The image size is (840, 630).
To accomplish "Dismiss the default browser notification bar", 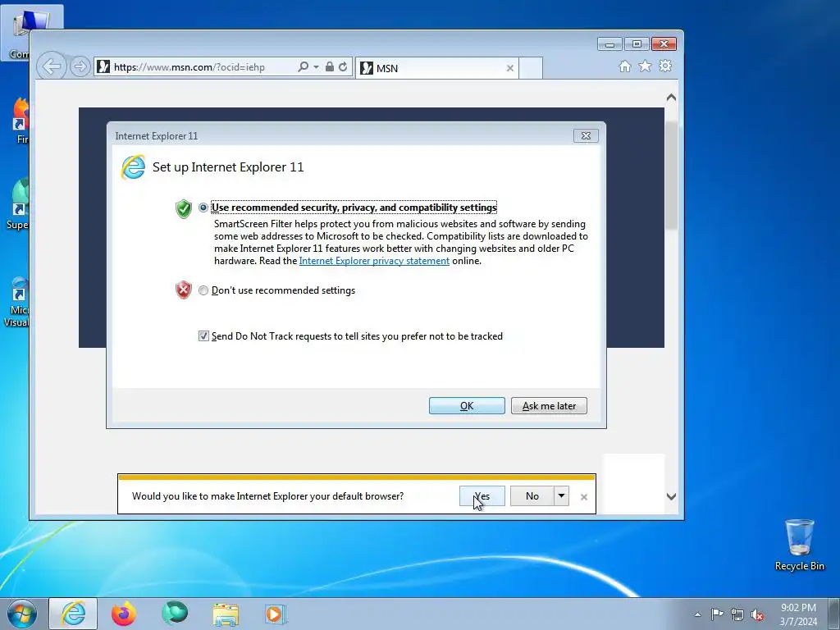I will coord(584,497).
